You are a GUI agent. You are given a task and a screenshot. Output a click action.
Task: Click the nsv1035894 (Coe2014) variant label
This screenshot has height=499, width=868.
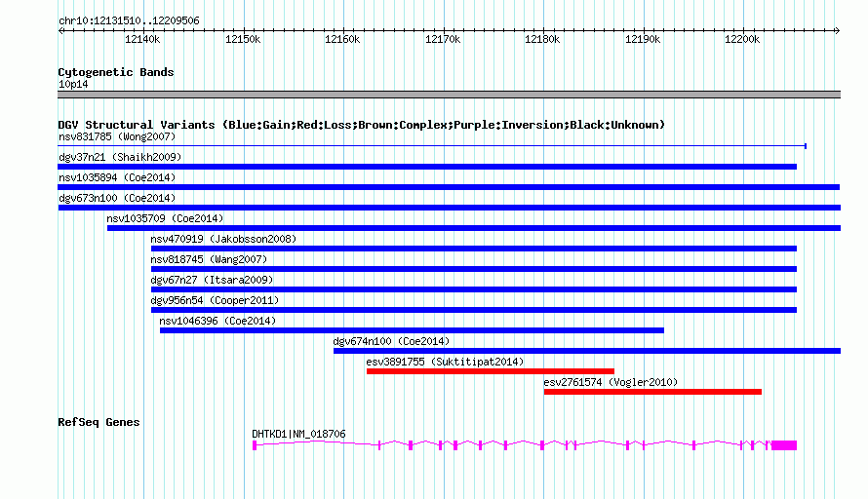click(117, 177)
